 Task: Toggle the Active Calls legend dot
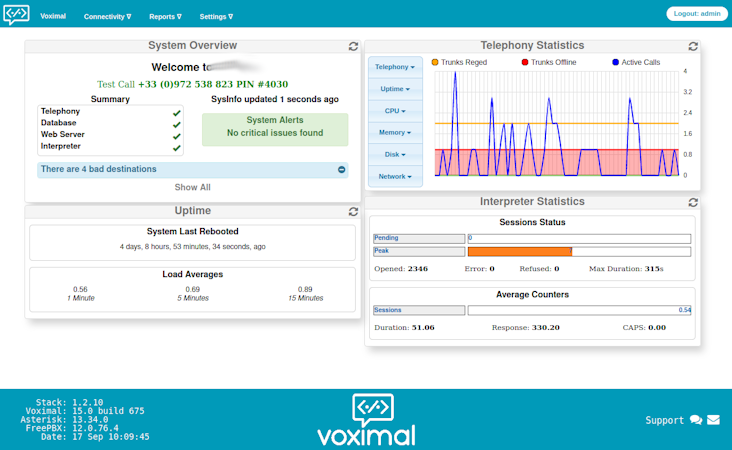point(615,62)
